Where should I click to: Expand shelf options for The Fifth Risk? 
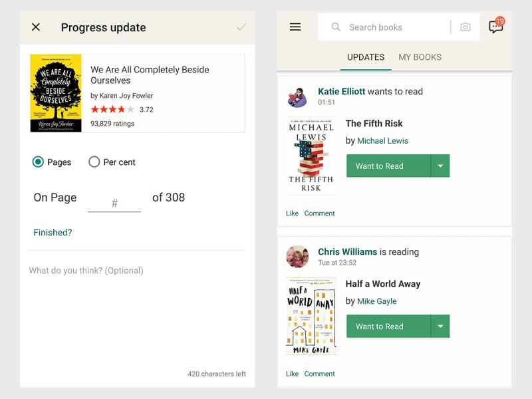coord(441,165)
